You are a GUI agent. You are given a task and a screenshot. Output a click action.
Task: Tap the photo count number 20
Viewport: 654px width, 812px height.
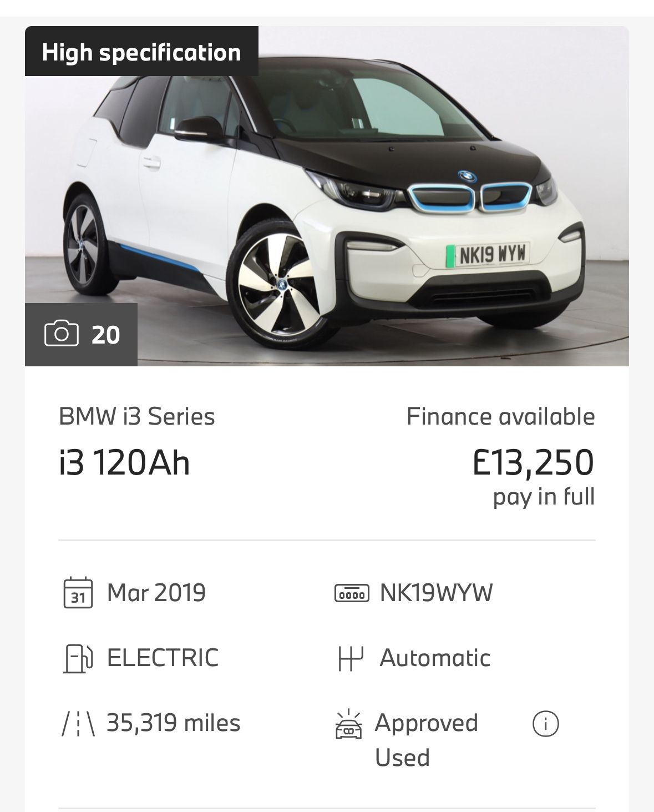click(106, 335)
